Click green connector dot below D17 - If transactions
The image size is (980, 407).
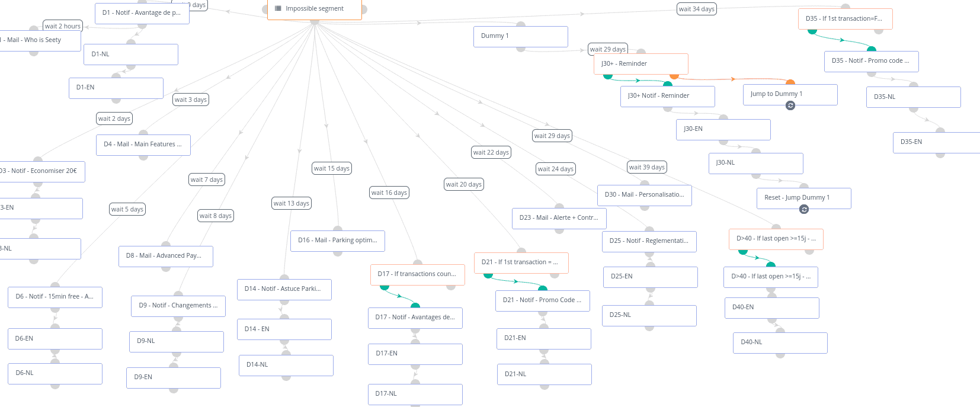[x=385, y=287]
